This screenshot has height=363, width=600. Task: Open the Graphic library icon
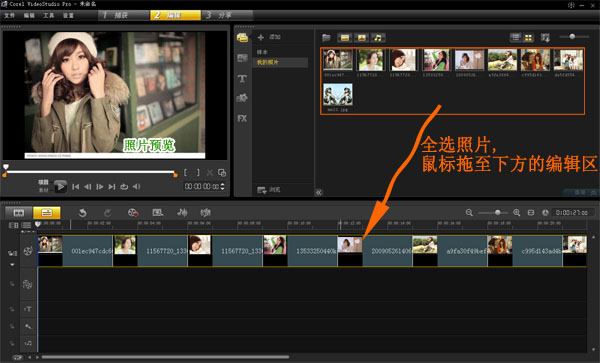pyautogui.click(x=242, y=98)
